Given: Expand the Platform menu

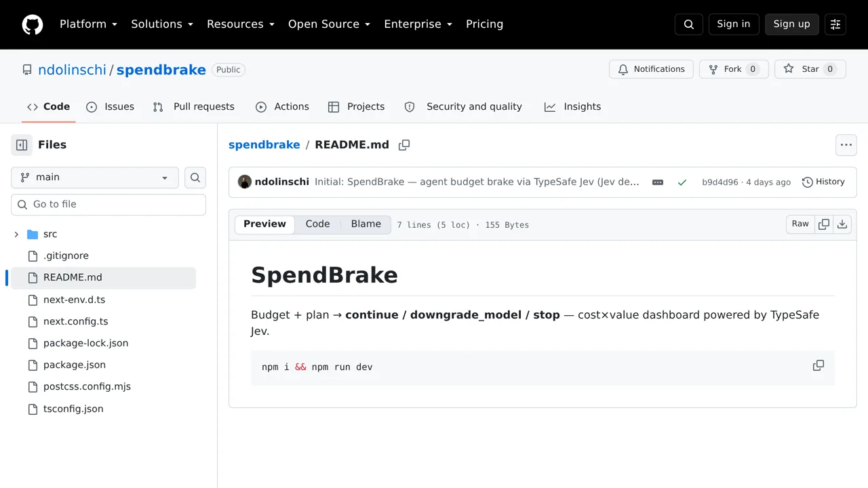Looking at the screenshot, I should pyautogui.click(x=89, y=24).
